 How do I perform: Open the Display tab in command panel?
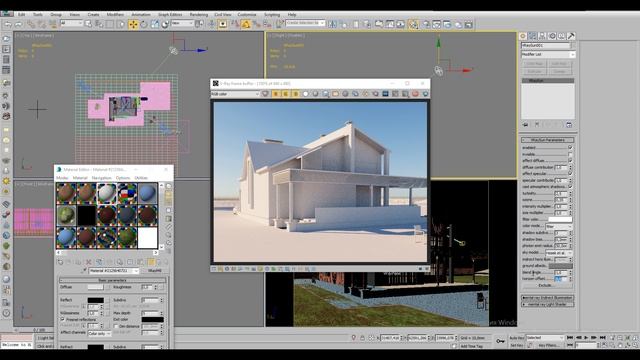562,36
